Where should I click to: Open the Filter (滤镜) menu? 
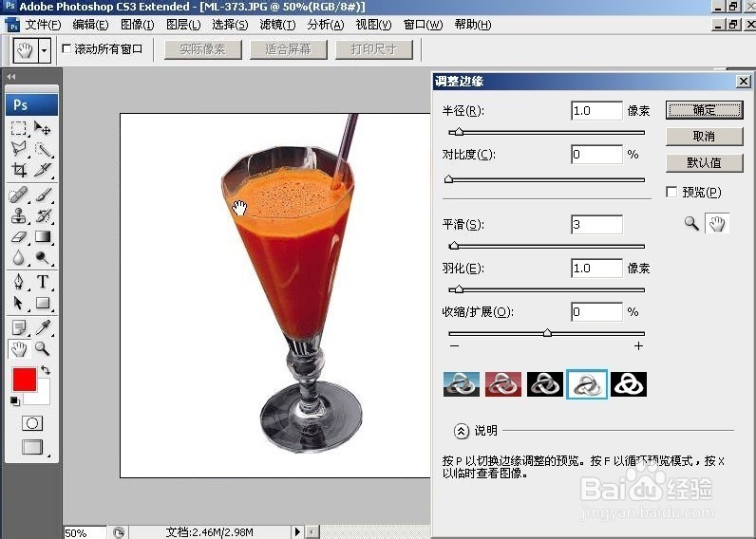277,25
